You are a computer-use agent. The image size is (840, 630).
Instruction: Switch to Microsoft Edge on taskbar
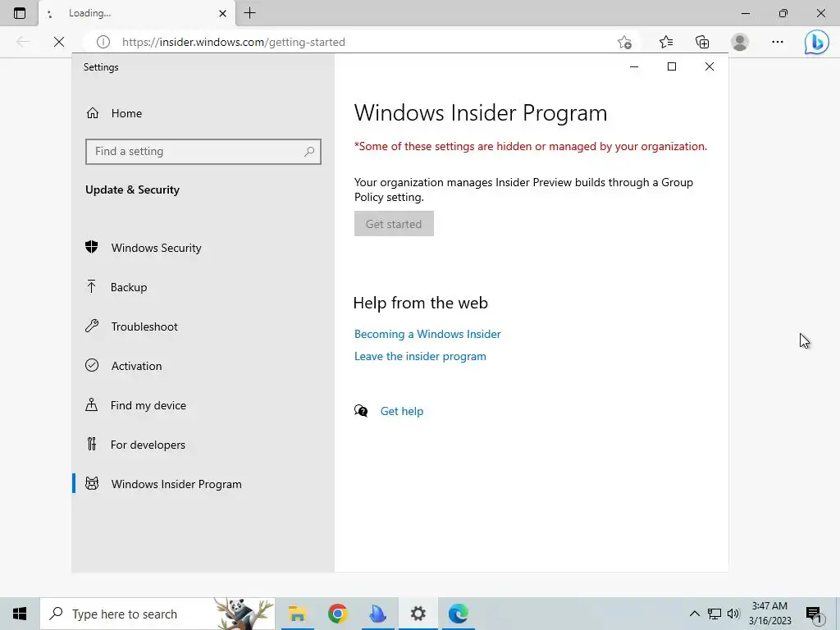tap(458, 614)
